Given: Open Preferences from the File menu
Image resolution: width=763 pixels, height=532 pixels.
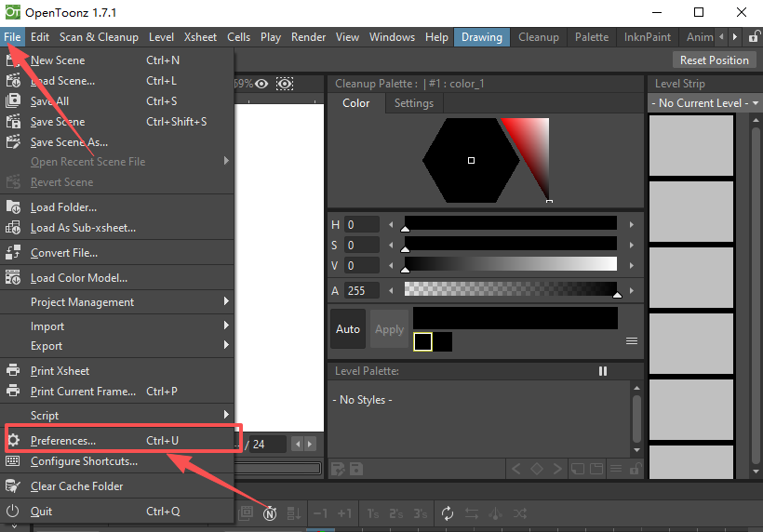Looking at the screenshot, I should click(117, 441).
